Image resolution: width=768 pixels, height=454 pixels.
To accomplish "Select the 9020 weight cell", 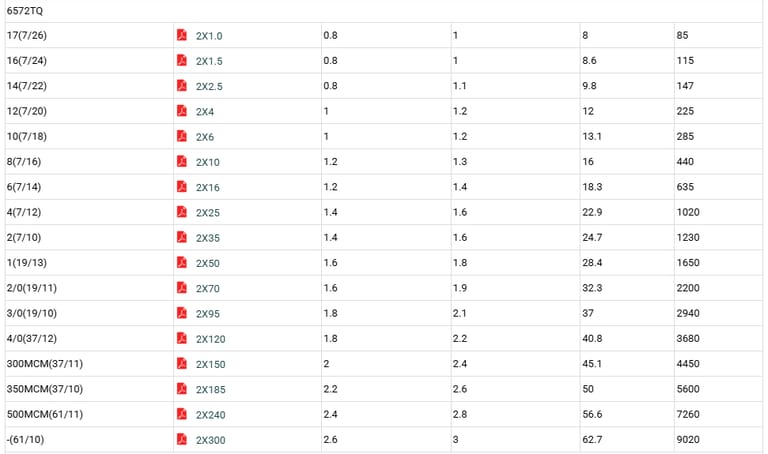I will coord(689,439).
